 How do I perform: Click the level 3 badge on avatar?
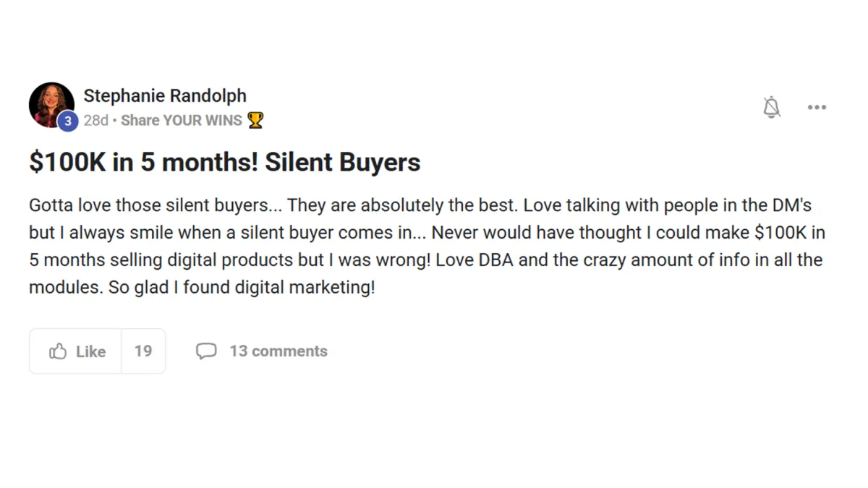click(67, 121)
